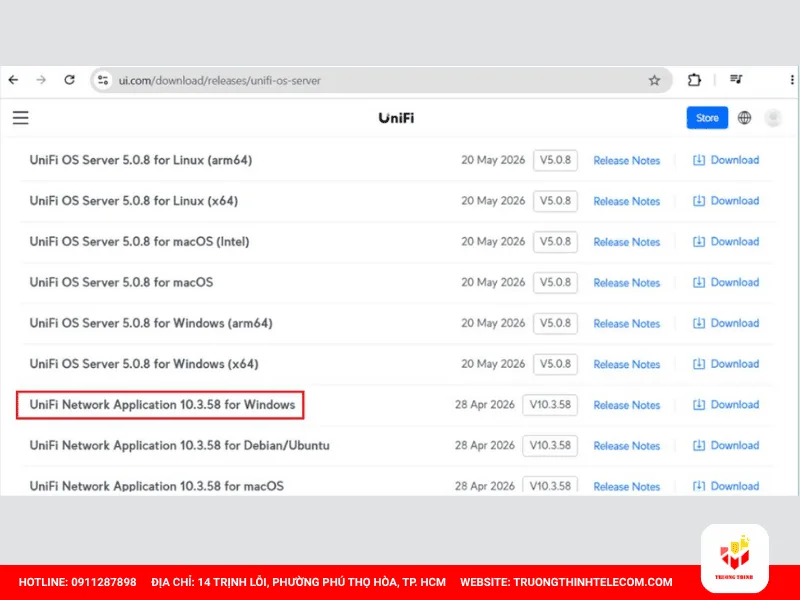This screenshot has height=600, width=800.
Task: Open Release Notes for OS Server macOS row
Action: [627, 283]
